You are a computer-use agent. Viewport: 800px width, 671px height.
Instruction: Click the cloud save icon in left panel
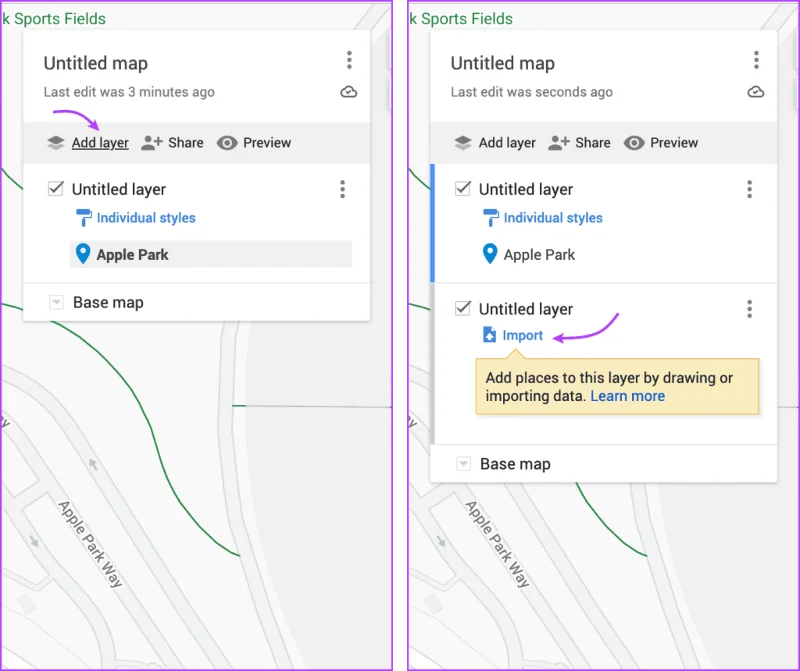coord(349,92)
